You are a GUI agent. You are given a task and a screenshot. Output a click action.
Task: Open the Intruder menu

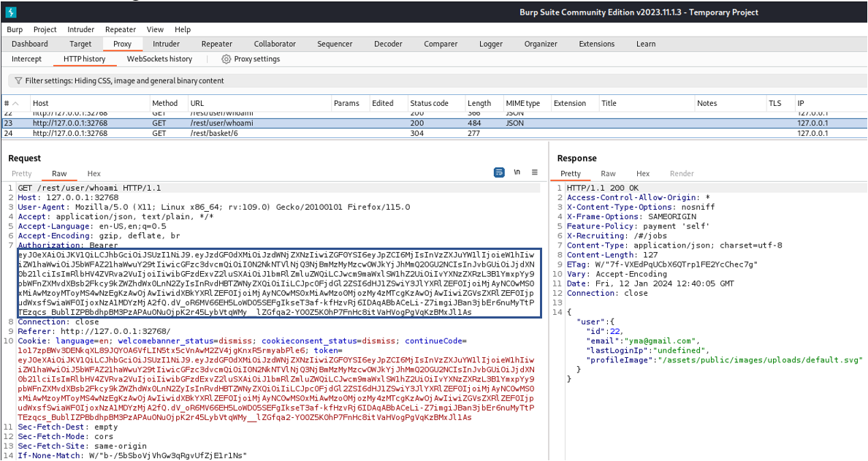[x=81, y=29]
